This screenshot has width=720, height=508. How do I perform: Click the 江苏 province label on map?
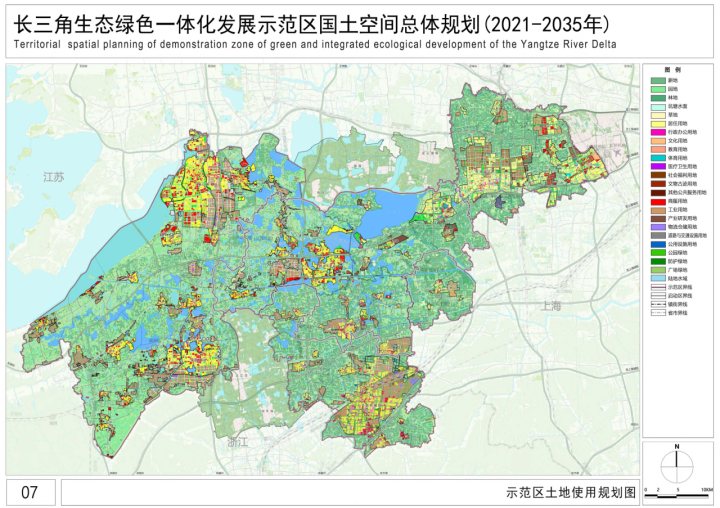54,177
